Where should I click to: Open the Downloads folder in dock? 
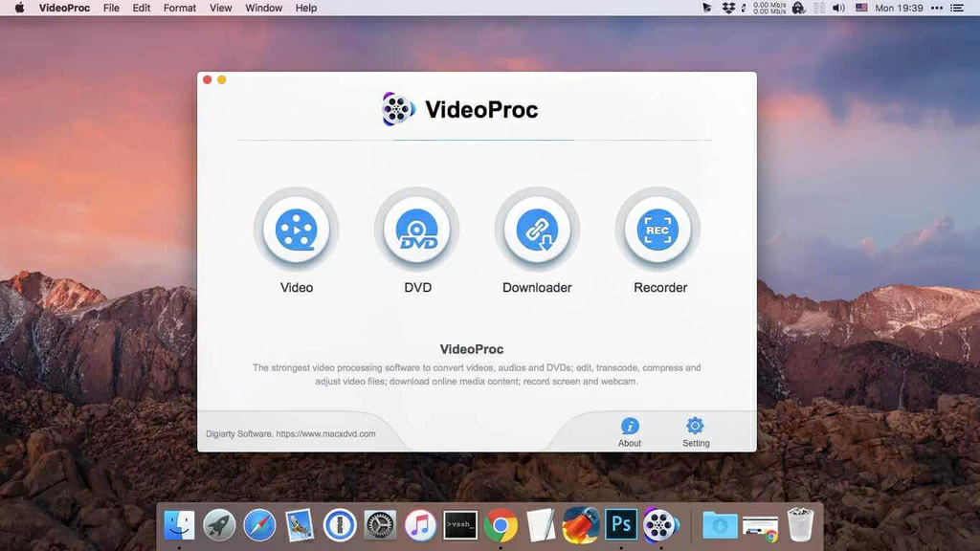[x=720, y=525]
